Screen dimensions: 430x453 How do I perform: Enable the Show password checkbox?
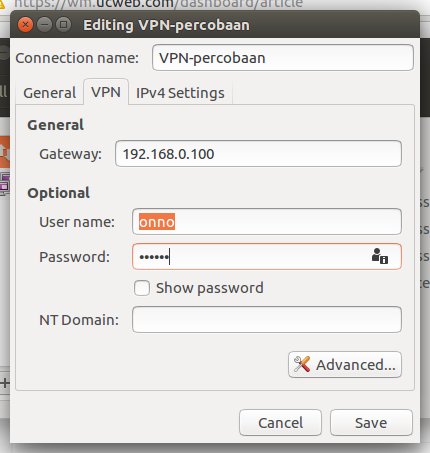point(142,288)
